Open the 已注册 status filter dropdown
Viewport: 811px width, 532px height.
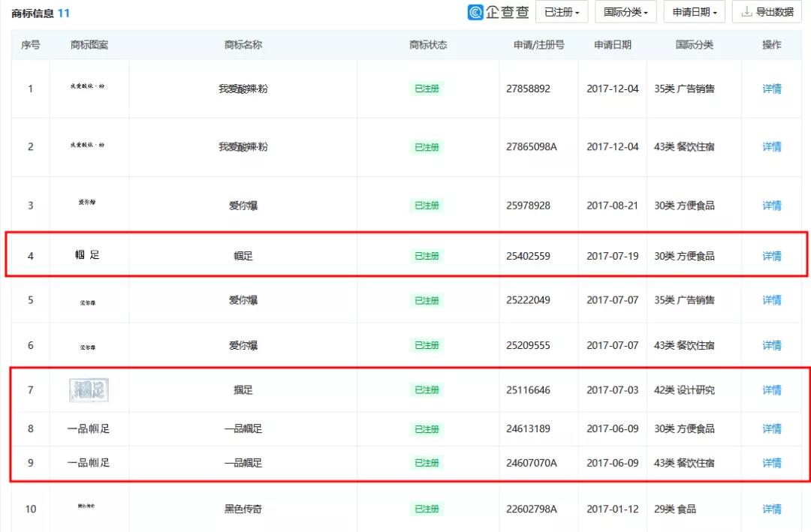click(x=561, y=12)
